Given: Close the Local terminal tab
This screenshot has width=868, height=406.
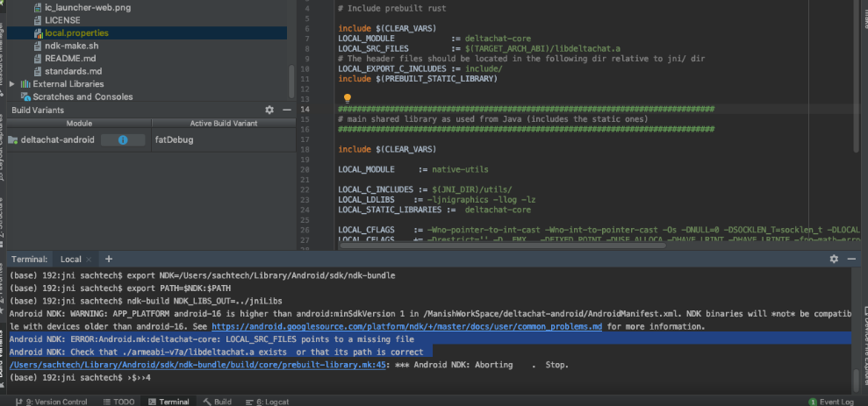Looking at the screenshot, I should pos(90,260).
